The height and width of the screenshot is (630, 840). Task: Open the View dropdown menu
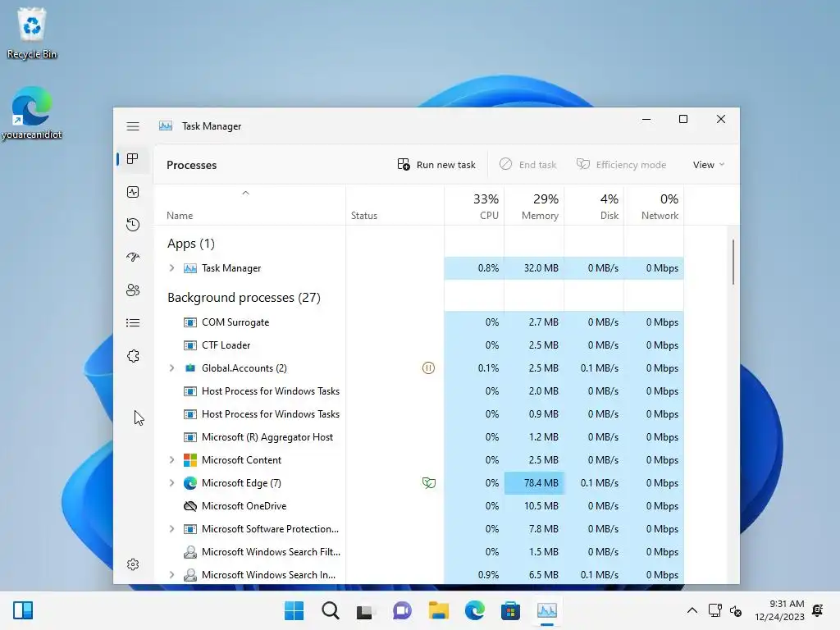click(708, 165)
